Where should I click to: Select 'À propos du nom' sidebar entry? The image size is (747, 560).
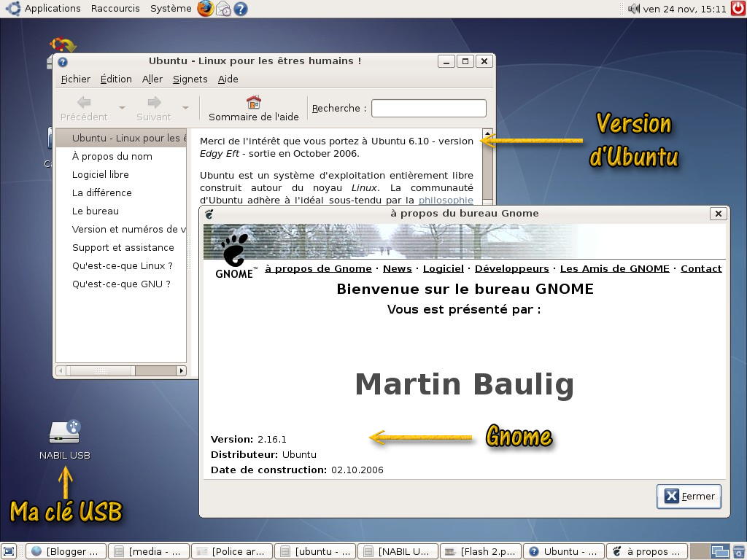tap(121, 156)
